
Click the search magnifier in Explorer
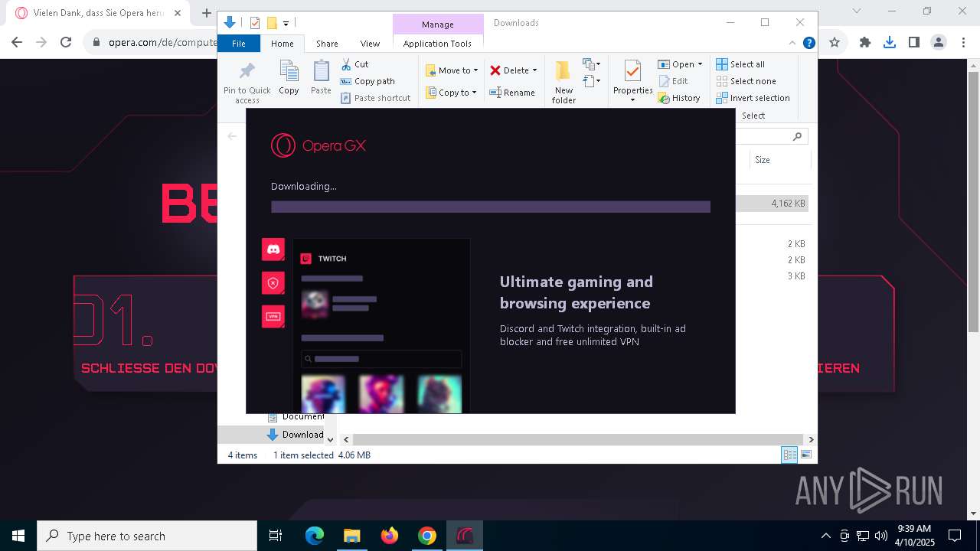(x=797, y=136)
